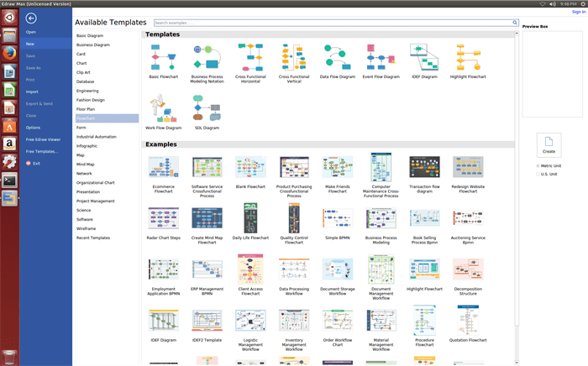Open the Make Friends Flowchart example
The width and height of the screenshot is (588, 366).
tap(338, 167)
